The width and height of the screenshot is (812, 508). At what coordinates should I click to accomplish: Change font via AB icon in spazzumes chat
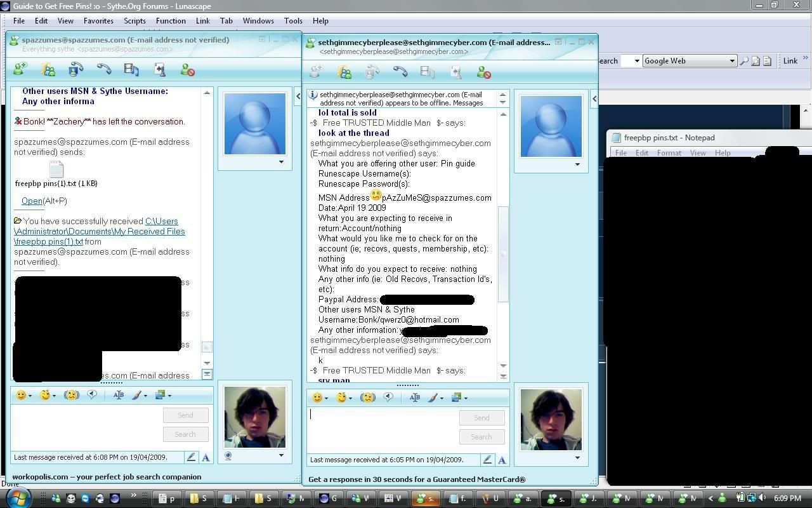[119, 395]
